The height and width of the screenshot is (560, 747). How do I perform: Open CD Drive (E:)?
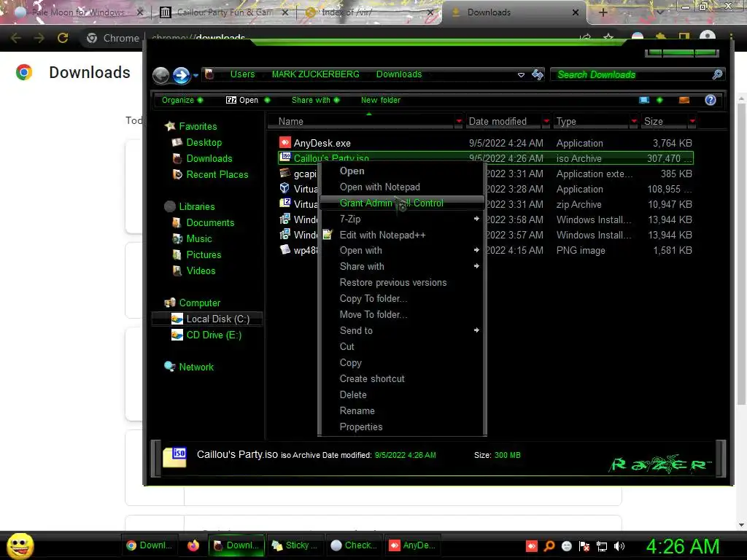pyautogui.click(x=214, y=335)
